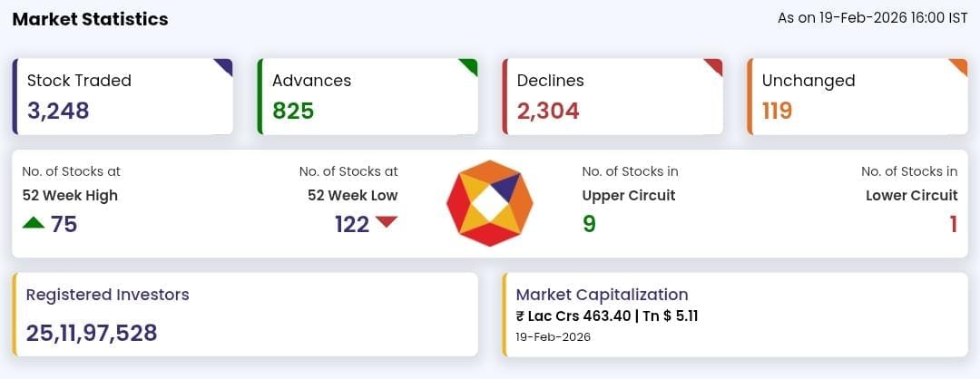Click the Registered Investors card

point(245,314)
